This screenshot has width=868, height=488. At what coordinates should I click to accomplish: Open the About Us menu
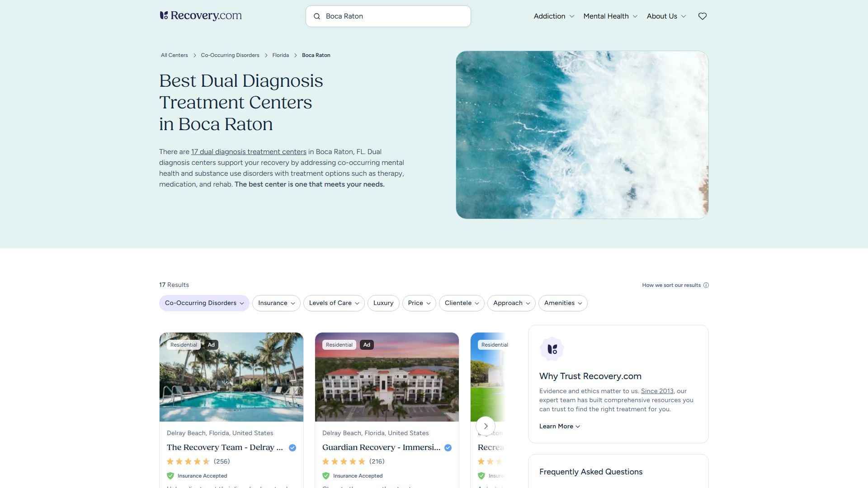click(x=666, y=16)
